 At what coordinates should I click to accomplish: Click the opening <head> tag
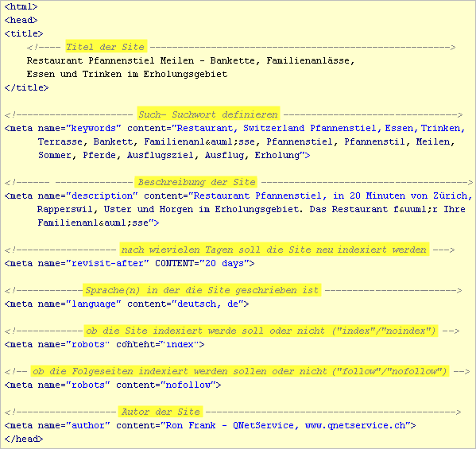(x=21, y=20)
